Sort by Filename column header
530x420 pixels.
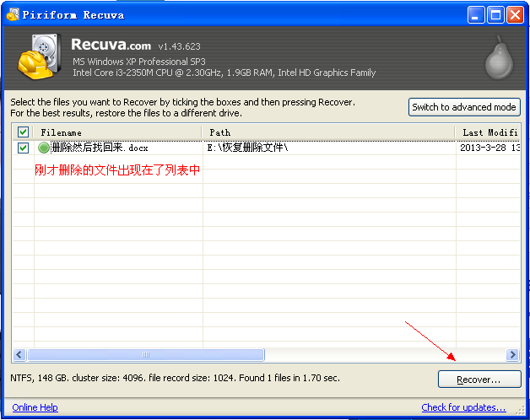pos(117,132)
